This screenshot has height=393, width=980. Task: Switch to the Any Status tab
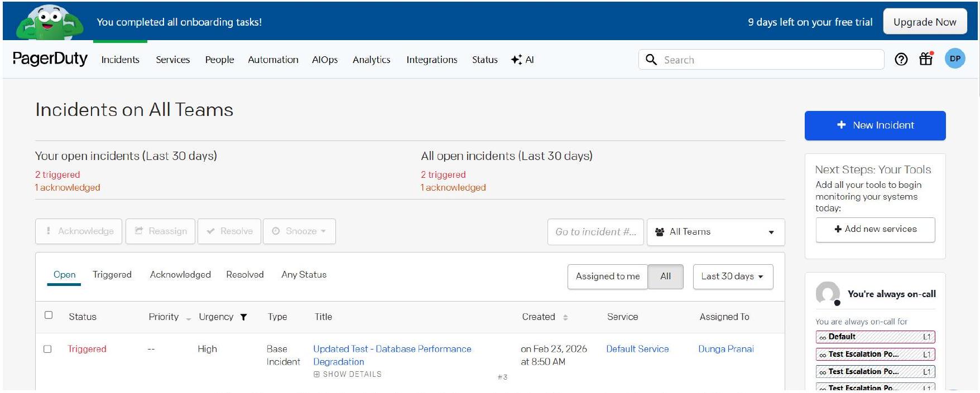304,275
